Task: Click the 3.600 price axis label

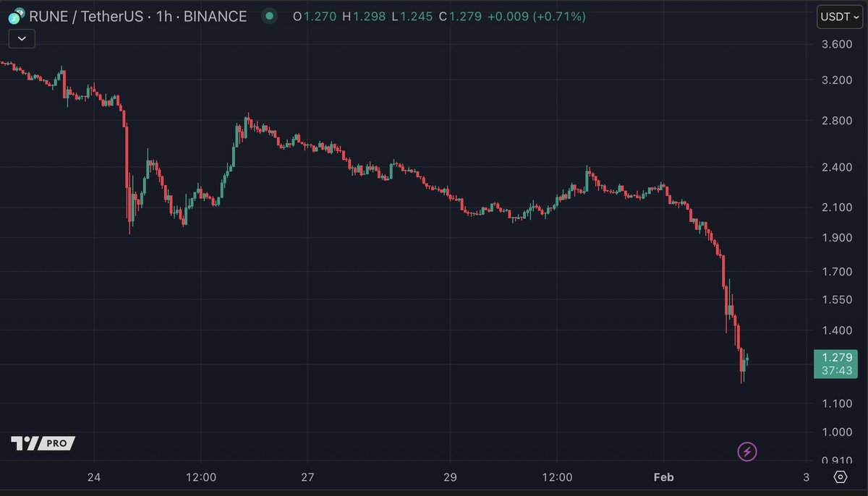Action: 838,44
